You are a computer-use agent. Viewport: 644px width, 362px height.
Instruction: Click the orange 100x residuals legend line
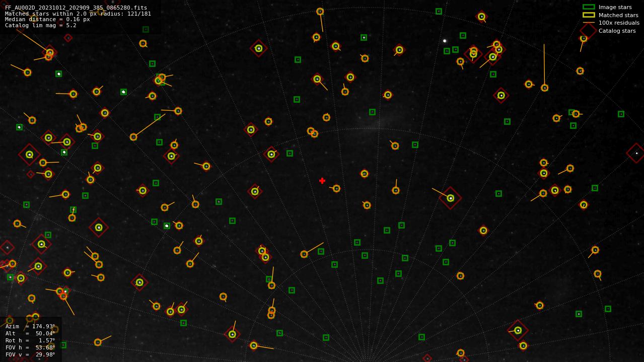coord(589,23)
